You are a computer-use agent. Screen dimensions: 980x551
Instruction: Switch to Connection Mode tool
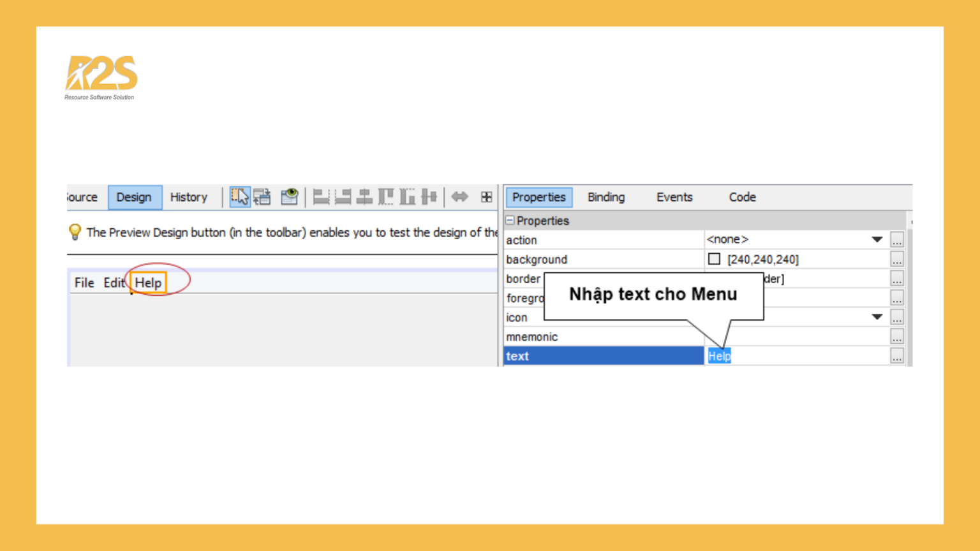[x=262, y=197]
